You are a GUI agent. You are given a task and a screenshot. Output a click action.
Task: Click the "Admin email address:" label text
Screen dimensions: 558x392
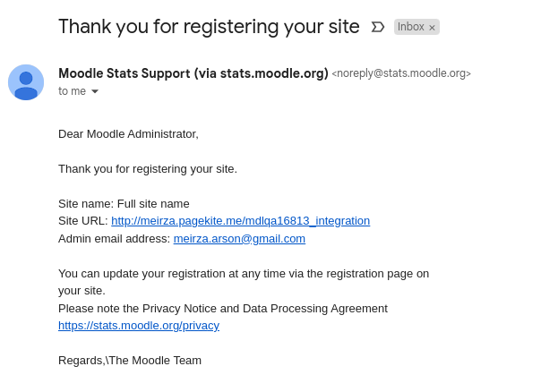click(115, 239)
